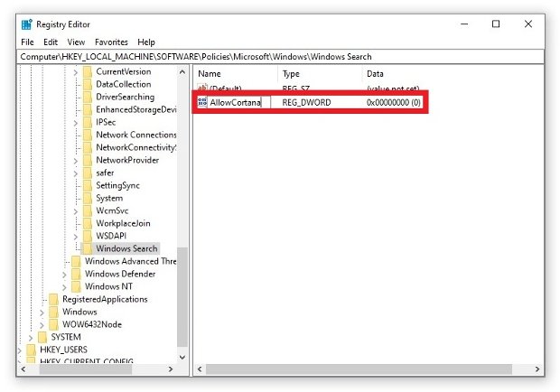Screen dimensions: 560x392
Task: Click values pane scroll left arrow
Action: (200, 369)
